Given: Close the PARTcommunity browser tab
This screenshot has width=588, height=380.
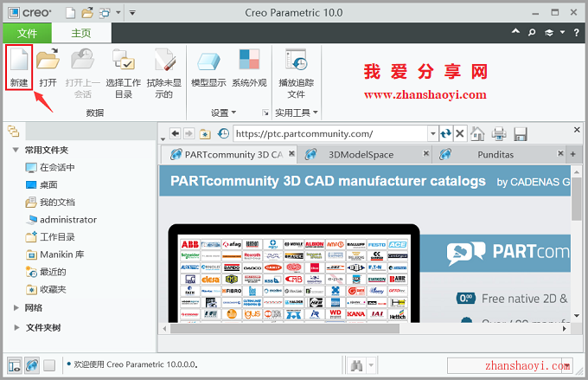Looking at the screenshot, I should click(x=291, y=153).
